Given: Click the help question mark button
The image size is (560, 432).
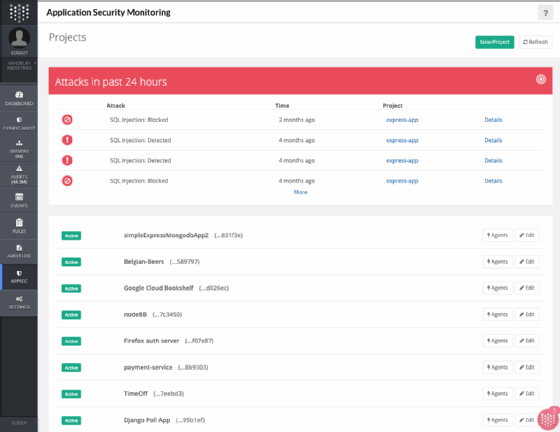Looking at the screenshot, I should 545,13.
